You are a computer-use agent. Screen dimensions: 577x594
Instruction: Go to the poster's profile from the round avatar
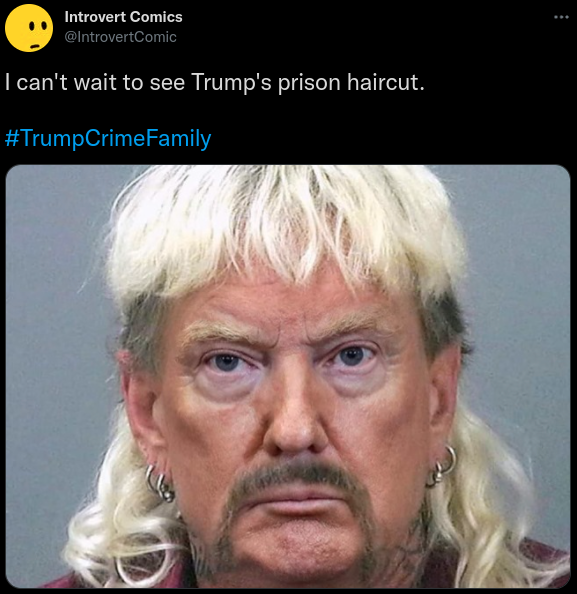(x=29, y=28)
